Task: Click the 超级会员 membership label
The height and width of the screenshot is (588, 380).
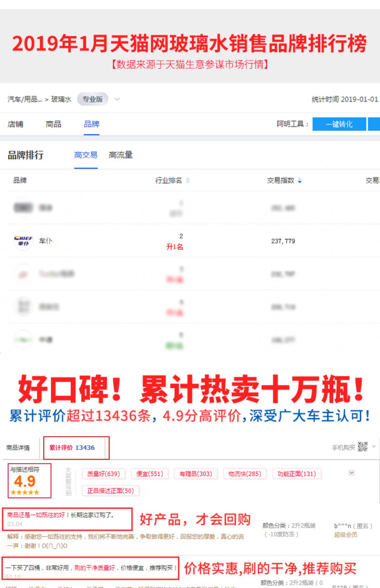Action: point(346,535)
